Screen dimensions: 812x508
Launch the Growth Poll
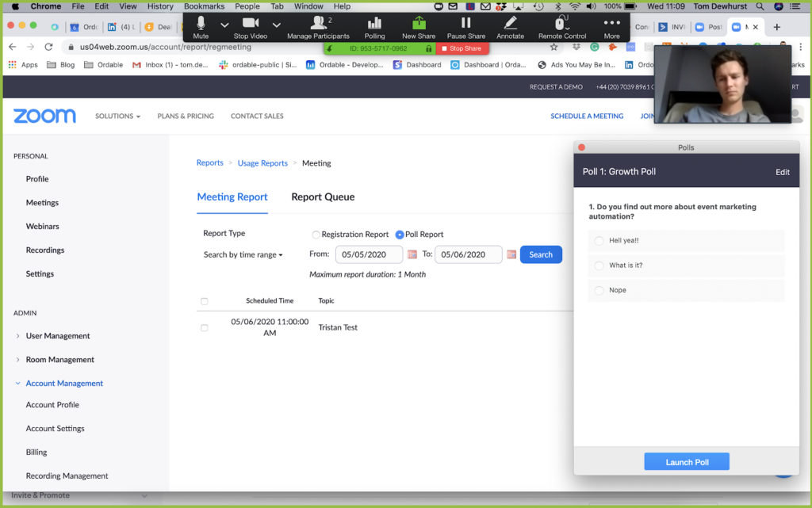[x=687, y=462]
